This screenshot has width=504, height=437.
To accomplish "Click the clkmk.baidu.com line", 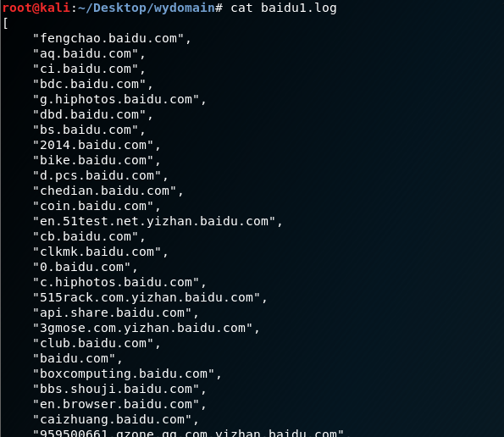I will pyautogui.click(x=101, y=252).
